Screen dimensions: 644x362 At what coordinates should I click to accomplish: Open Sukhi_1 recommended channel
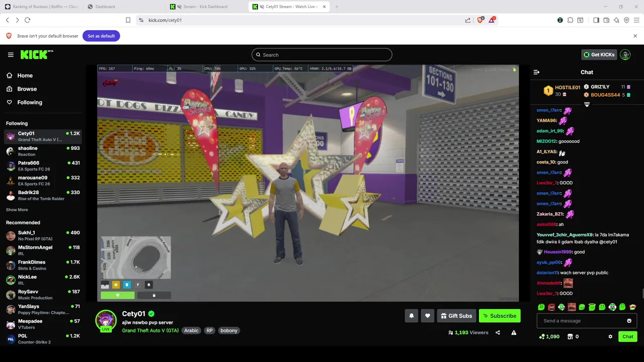(43, 235)
